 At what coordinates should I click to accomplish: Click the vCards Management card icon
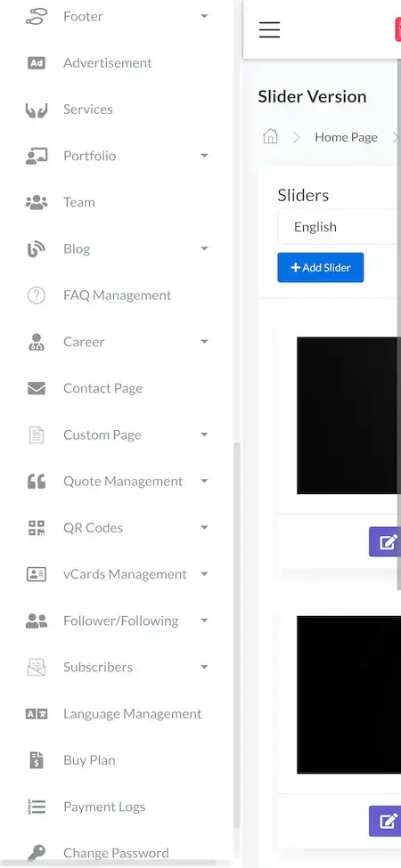coord(37,574)
